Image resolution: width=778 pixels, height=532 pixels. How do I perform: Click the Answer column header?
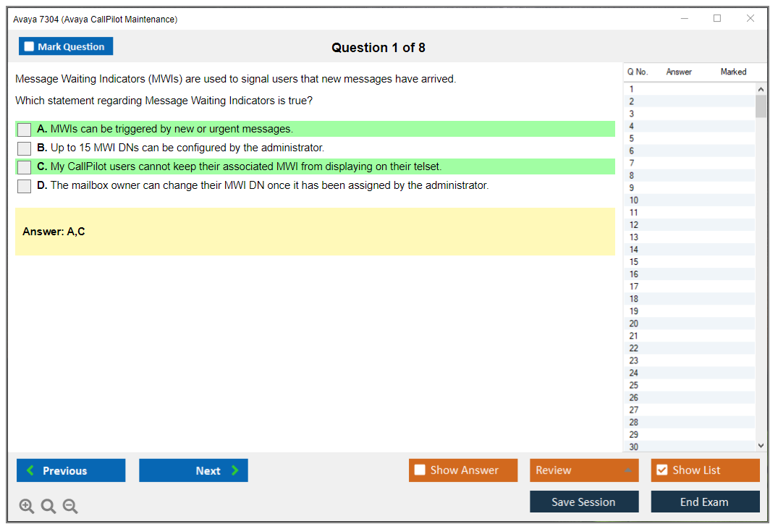tap(679, 72)
